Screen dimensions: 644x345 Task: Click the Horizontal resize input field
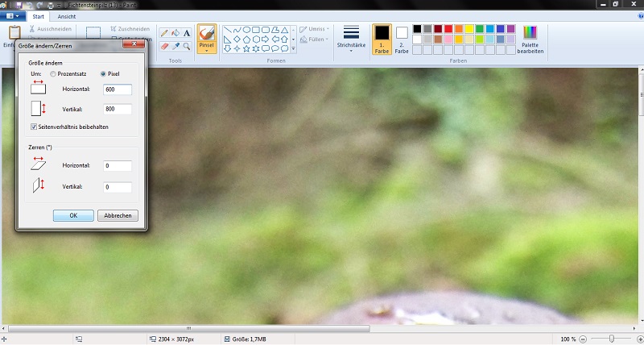117,89
